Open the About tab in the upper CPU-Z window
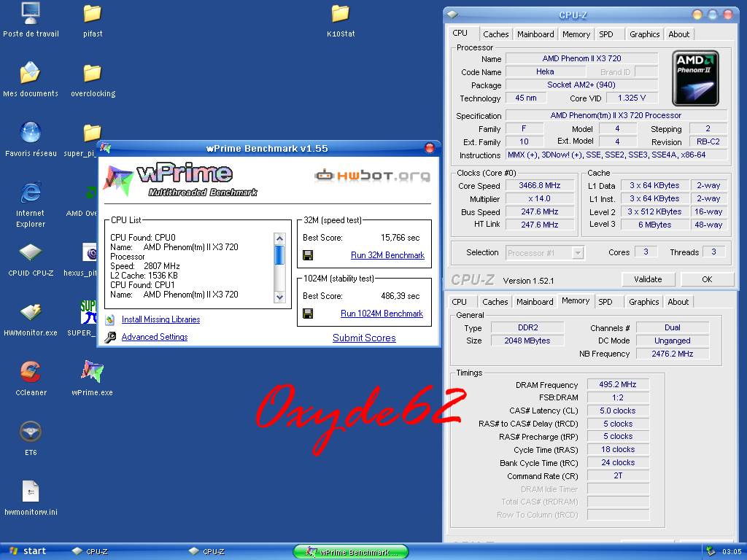The image size is (747, 560). point(679,34)
